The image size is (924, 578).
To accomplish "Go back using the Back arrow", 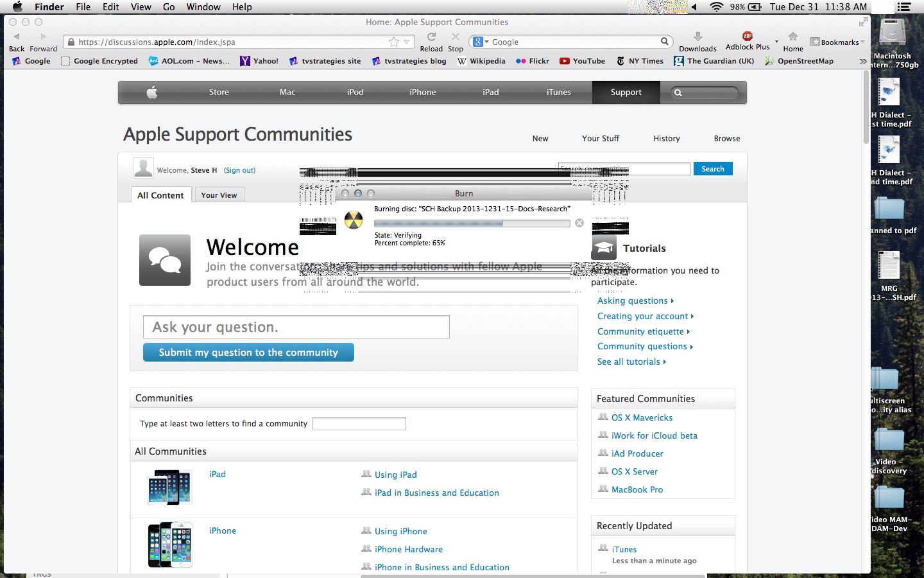I will [x=17, y=37].
